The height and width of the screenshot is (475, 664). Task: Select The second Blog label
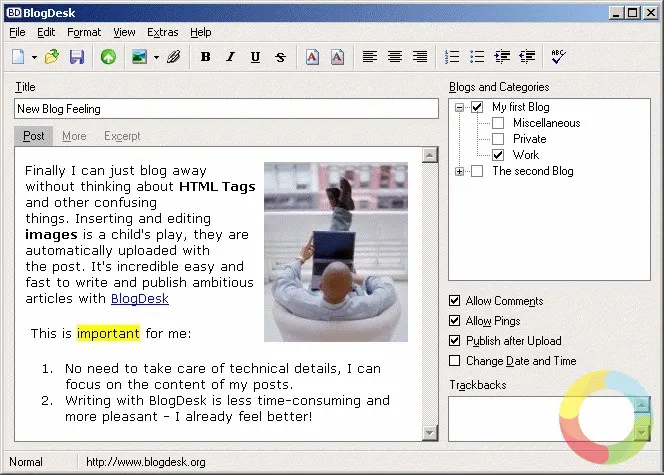533,171
